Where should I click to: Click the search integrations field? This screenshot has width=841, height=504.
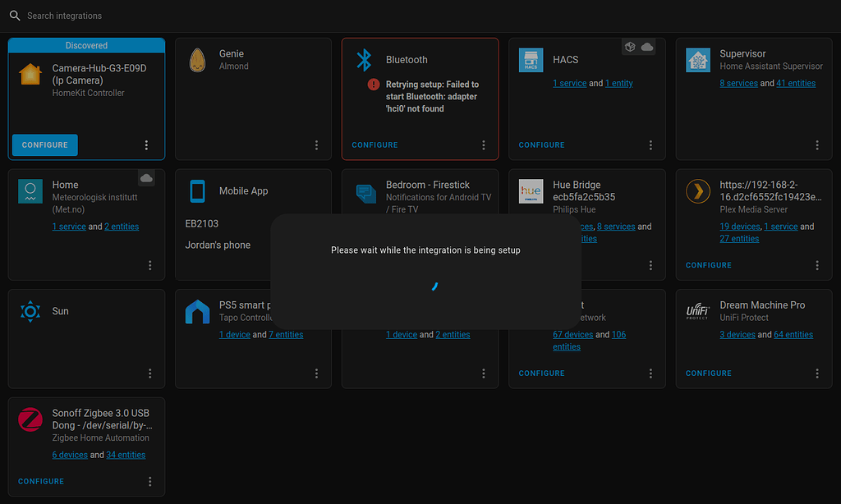coord(66,15)
